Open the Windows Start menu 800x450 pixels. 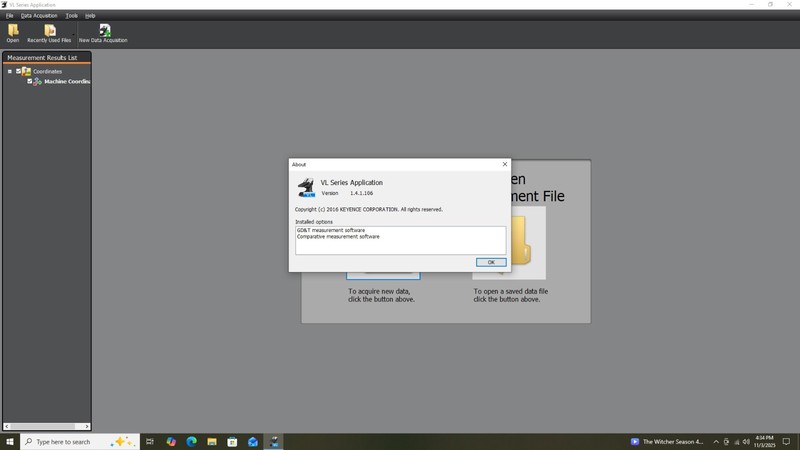pos(10,442)
